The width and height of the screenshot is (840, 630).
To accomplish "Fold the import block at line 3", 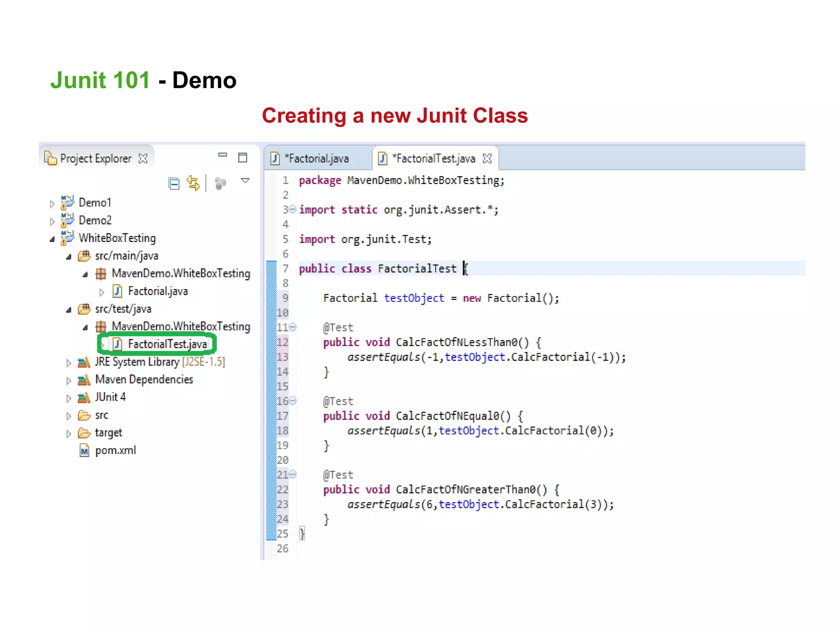I will tap(292, 210).
